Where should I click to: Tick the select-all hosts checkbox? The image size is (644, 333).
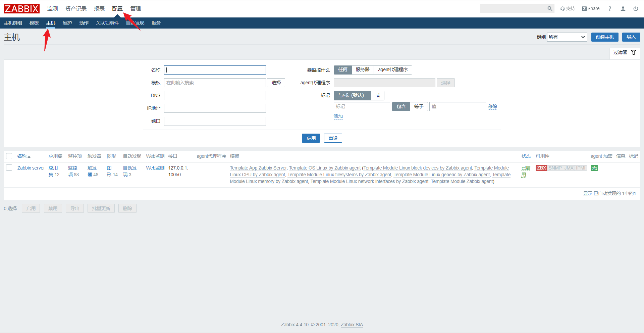tap(9, 156)
